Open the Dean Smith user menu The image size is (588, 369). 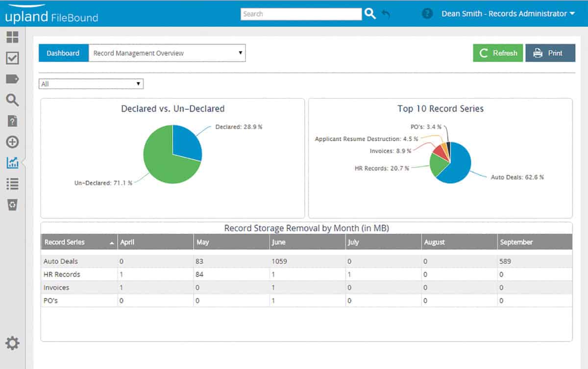click(508, 14)
